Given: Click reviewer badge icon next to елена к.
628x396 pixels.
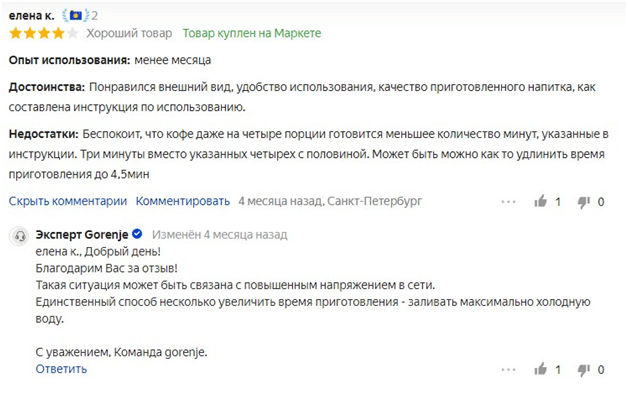Looking at the screenshot, I should (x=75, y=16).
